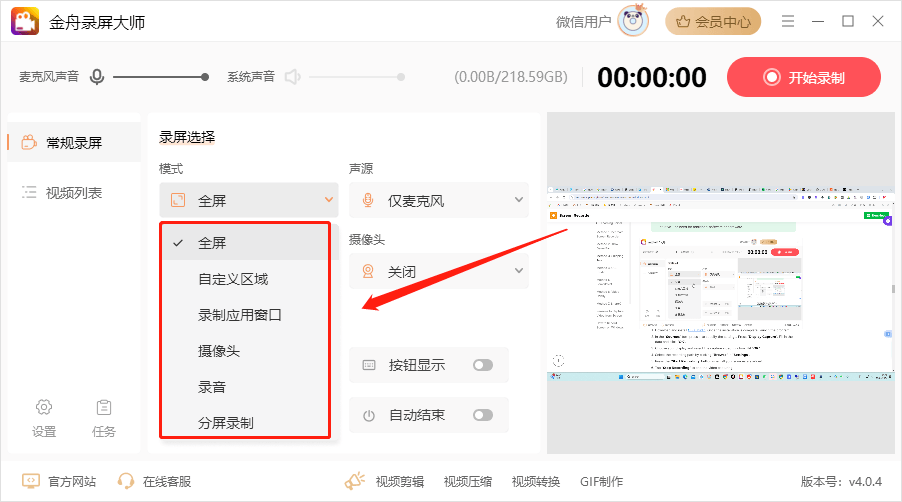Open the GIF制作 link
902x502 pixels.
(x=601, y=481)
